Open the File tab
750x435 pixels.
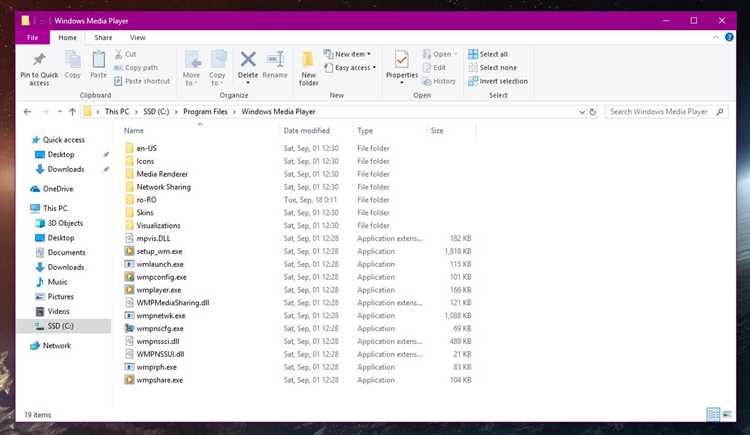click(33, 37)
